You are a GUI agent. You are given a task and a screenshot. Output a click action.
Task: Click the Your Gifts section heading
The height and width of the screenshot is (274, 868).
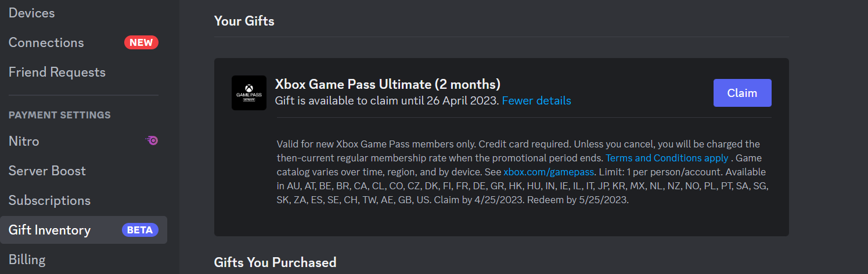click(244, 21)
